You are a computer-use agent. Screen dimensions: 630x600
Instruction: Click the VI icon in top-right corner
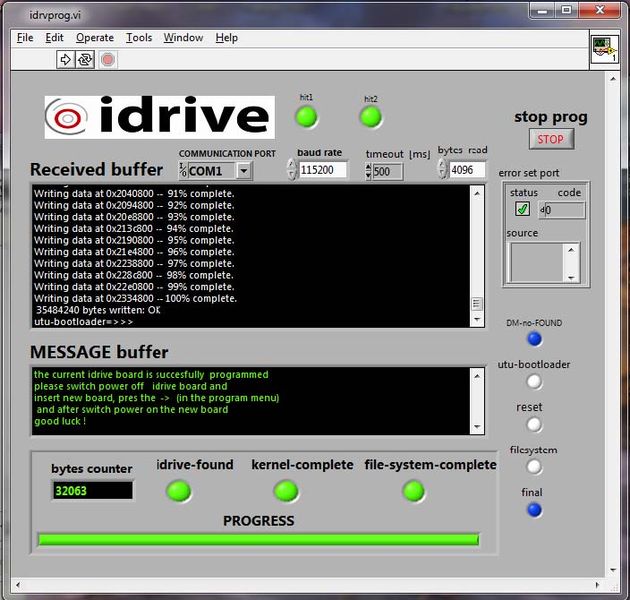[x=605, y=49]
